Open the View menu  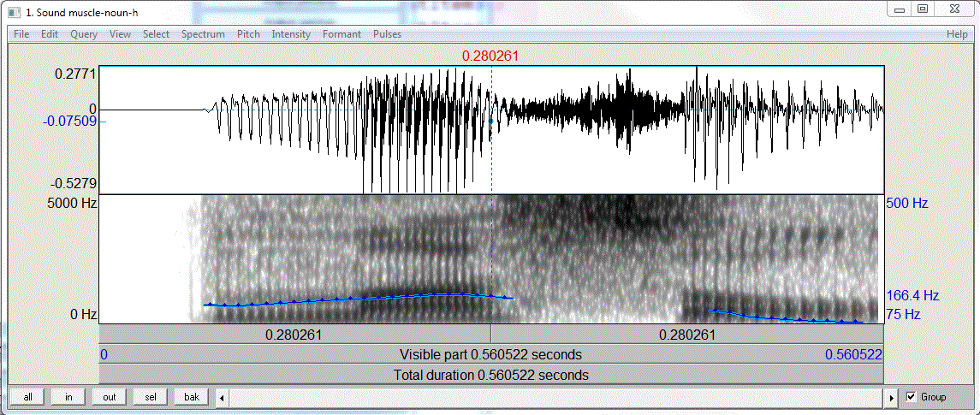pos(120,34)
